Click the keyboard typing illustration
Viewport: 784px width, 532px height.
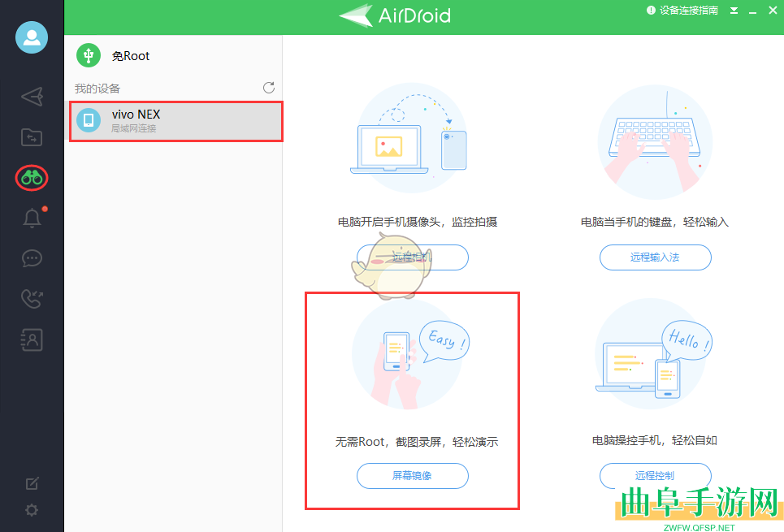pyautogui.click(x=655, y=142)
